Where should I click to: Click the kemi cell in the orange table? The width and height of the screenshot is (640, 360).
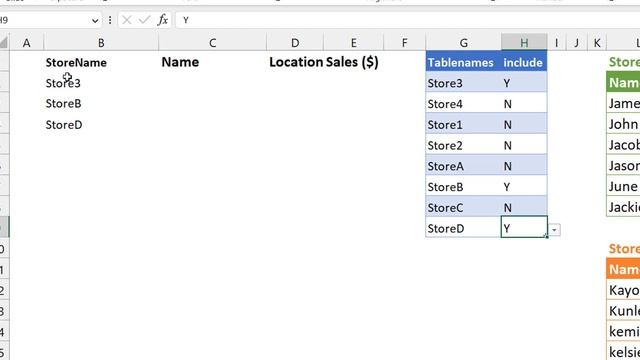pos(623,331)
